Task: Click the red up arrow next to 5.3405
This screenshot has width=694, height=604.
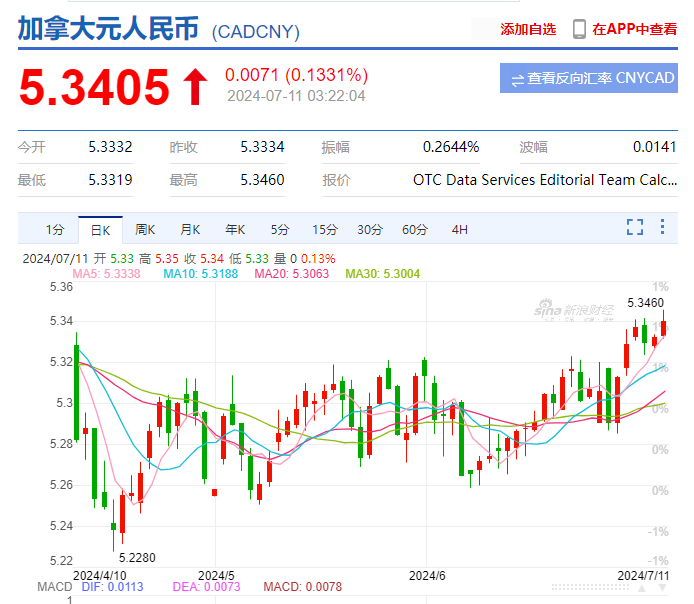Action: [195, 87]
